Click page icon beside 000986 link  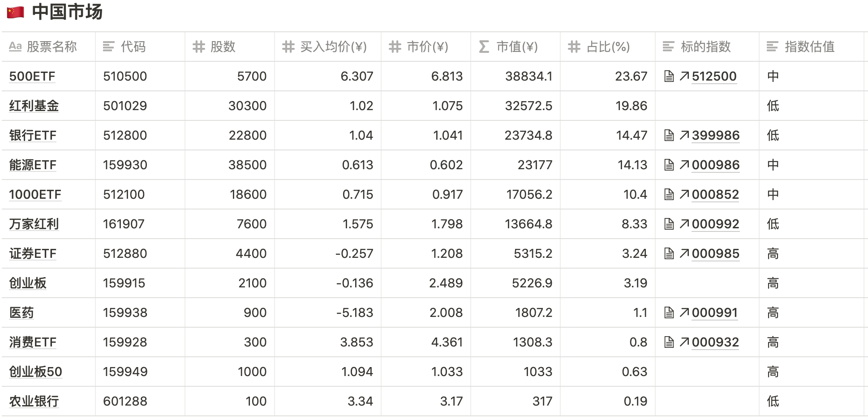pos(669,165)
